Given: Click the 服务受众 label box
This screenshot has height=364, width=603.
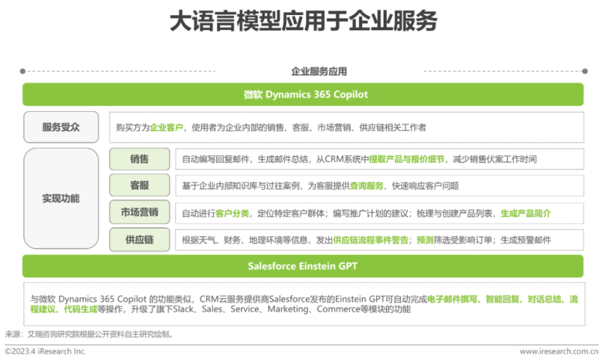Looking at the screenshot, I should pos(61,127).
